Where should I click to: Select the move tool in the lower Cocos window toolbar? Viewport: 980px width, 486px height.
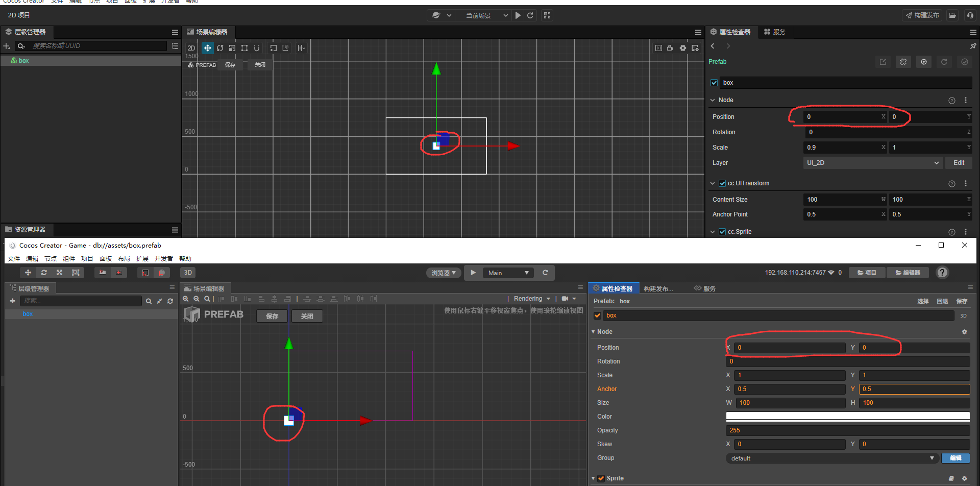tap(28, 273)
